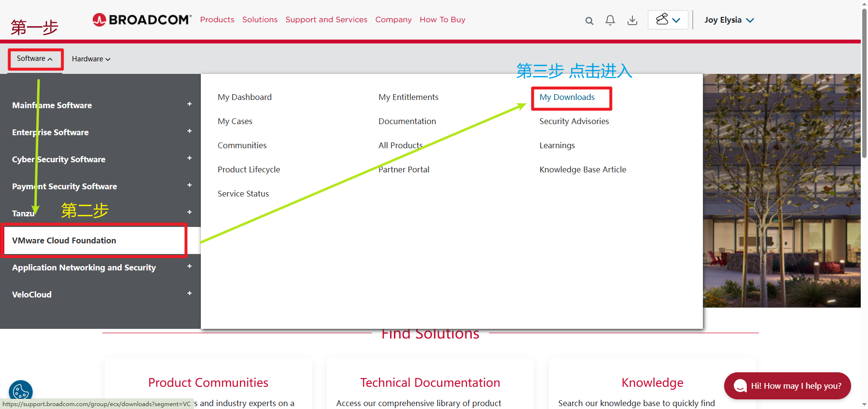Click the scrollbar down arrow
The height and width of the screenshot is (409, 868).
click(x=864, y=405)
